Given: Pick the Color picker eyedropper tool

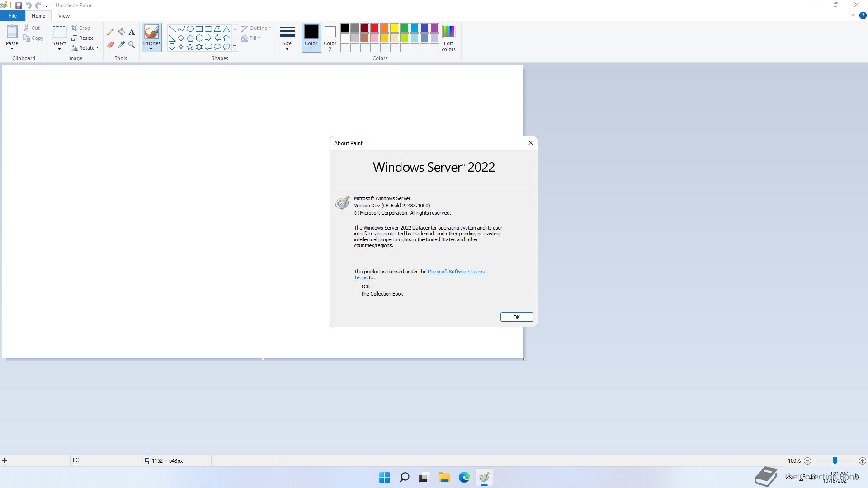Looking at the screenshot, I should coord(121,45).
